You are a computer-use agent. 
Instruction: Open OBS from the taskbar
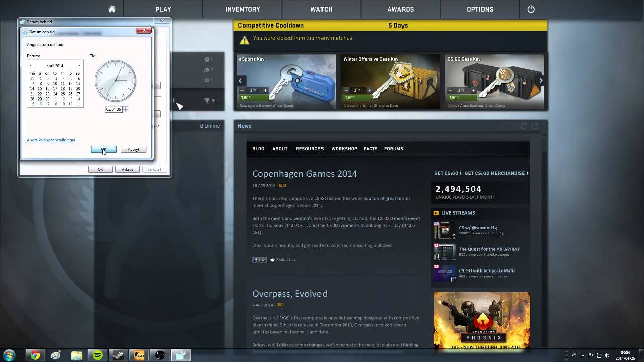pos(160,355)
